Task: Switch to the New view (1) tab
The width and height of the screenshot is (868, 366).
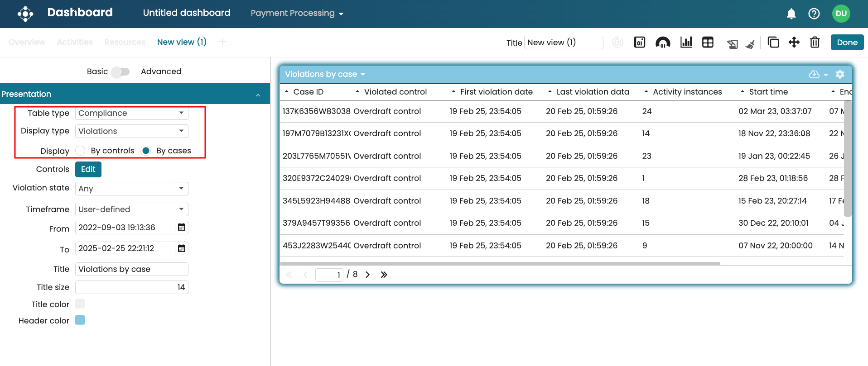Action: click(x=182, y=42)
